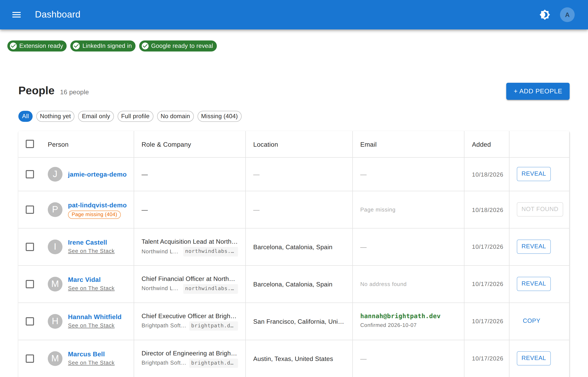Select the Marc Vidal row checkbox
This screenshot has height=377, width=588.
30,284
